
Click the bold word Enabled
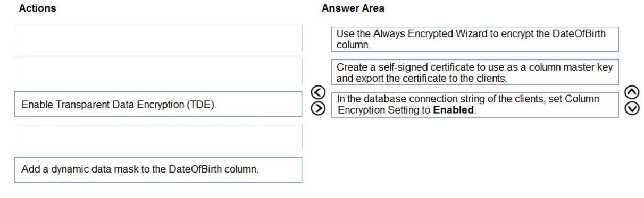[453, 110]
